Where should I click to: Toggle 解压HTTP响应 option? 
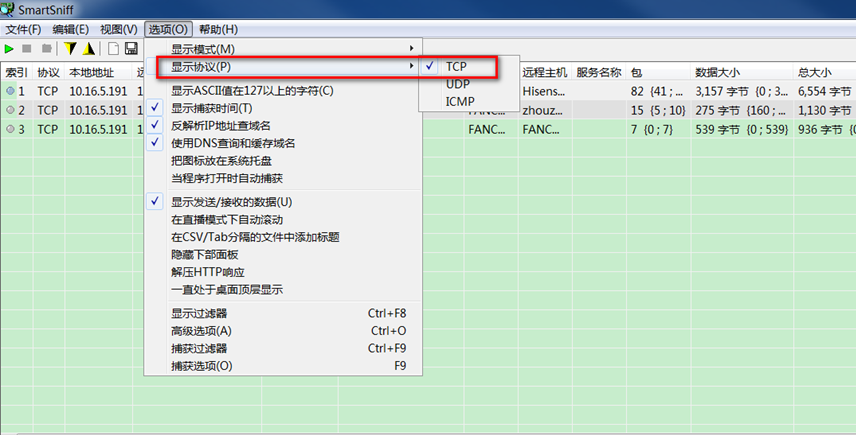pyautogui.click(x=283, y=272)
